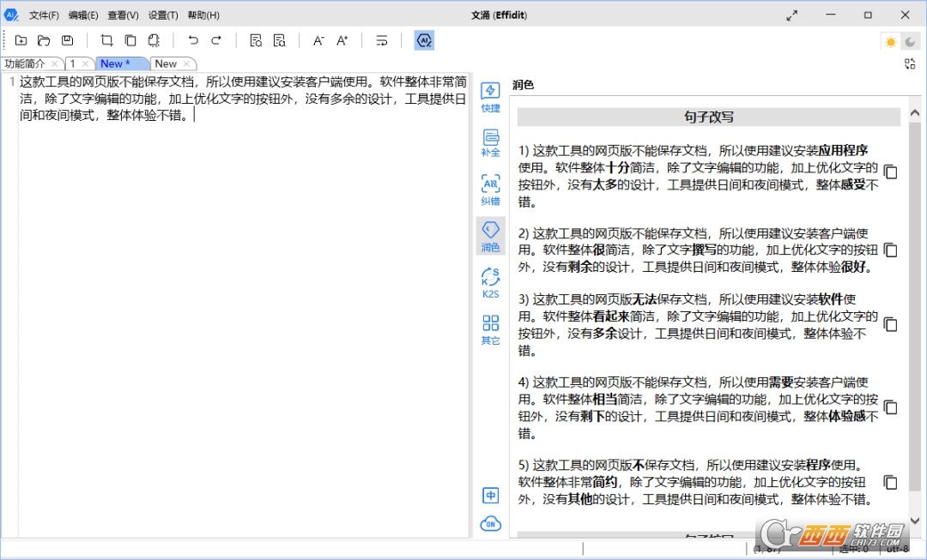The width and height of the screenshot is (927, 560).
Task: Click rewritten sentence 3 text
Action: pos(698,325)
